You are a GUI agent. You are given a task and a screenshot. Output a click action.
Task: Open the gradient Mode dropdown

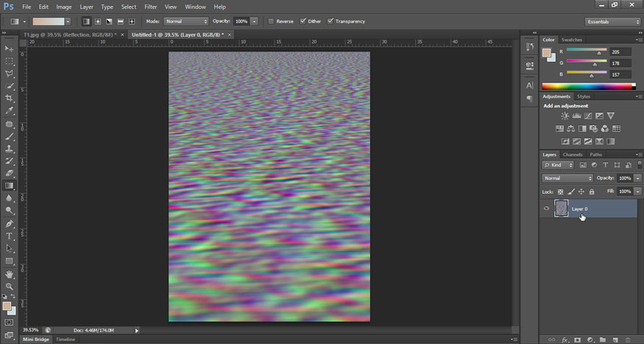pos(186,21)
